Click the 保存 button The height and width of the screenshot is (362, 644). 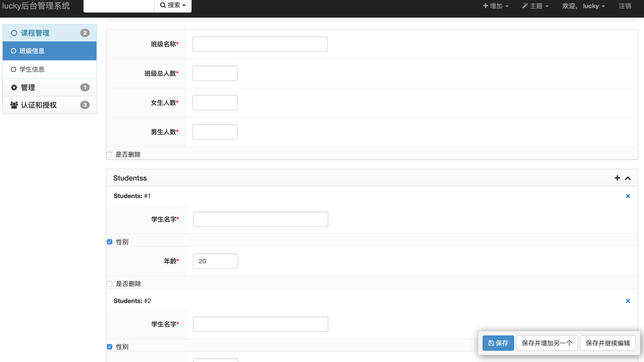pyautogui.click(x=498, y=343)
